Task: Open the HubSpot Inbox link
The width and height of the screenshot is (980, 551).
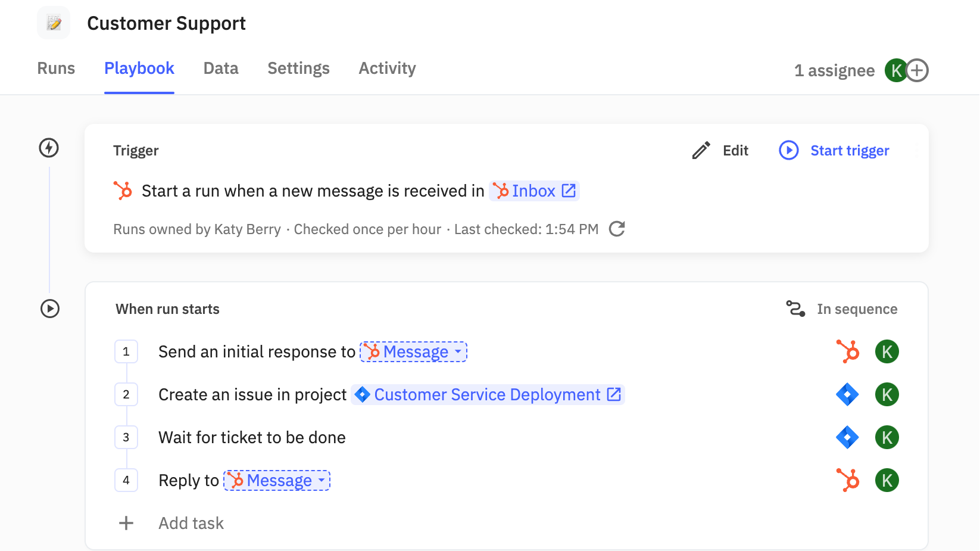Action: (x=534, y=191)
